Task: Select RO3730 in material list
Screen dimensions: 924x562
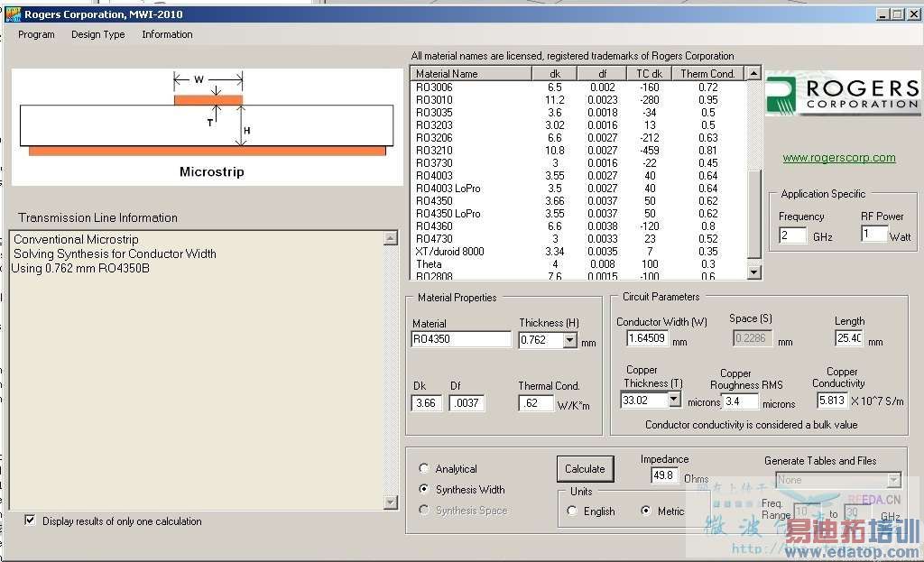Action: (x=434, y=163)
